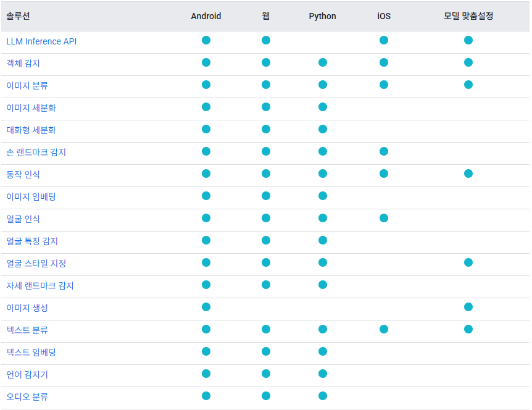The width and height of the screenshot is (532, 410).
Task: Click the 웹 dot for 손 랜드마크 감지
Action: 266,151
